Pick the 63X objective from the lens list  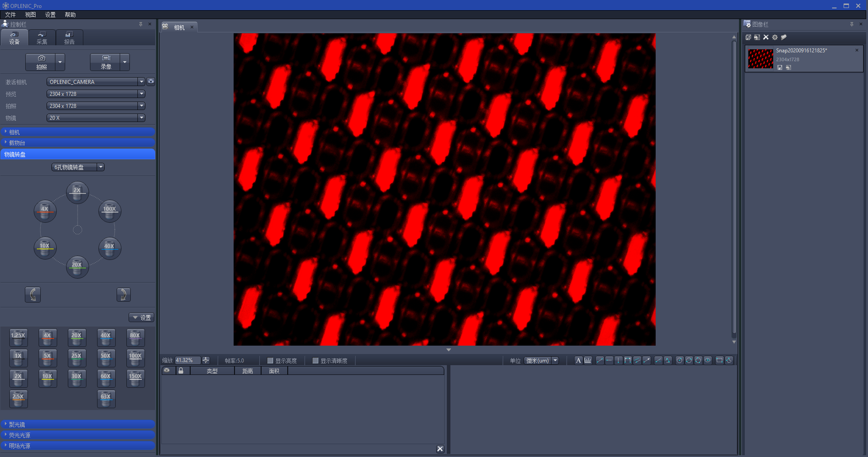click(106, 398)
